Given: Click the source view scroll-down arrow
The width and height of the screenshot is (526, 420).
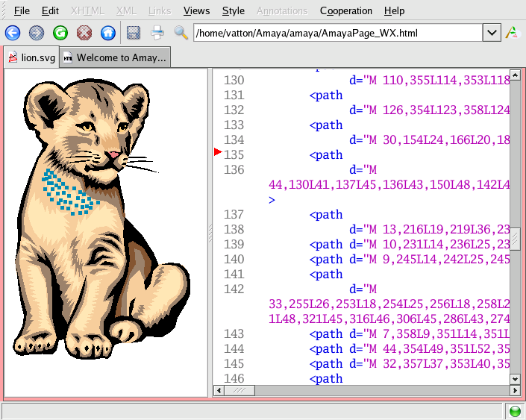Looking at the screenshot, I should click(515, 378).
